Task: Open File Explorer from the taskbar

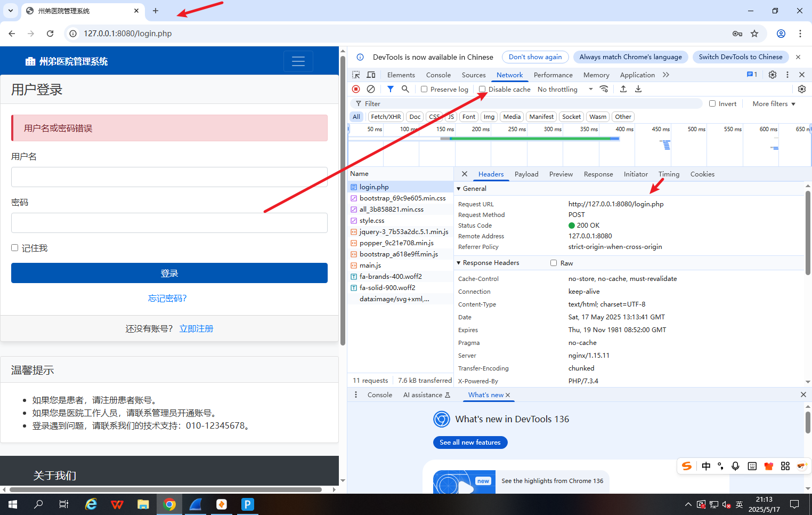Action: [x=143, y=504]
